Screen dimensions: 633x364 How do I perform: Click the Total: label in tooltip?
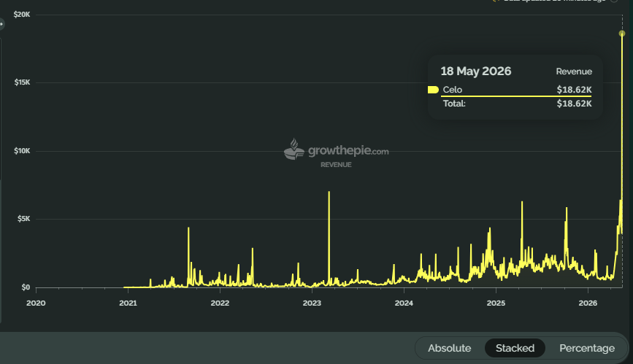pyautogui.click(x=454, y=104)
